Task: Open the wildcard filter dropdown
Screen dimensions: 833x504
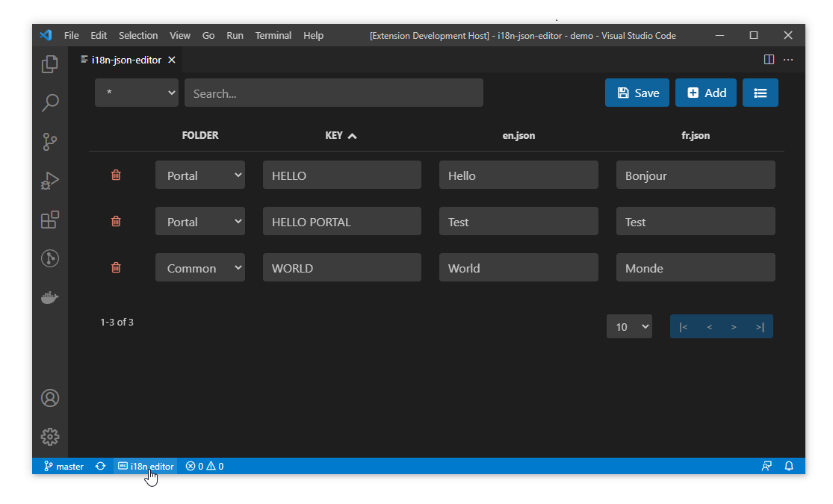Action: click(136, 93)
